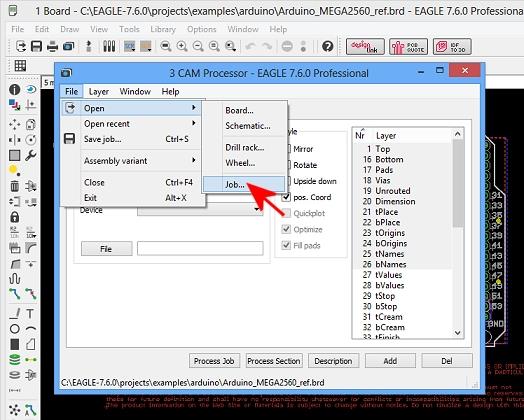
Task: Open the help question mark icon
Action: click(328, 46)
